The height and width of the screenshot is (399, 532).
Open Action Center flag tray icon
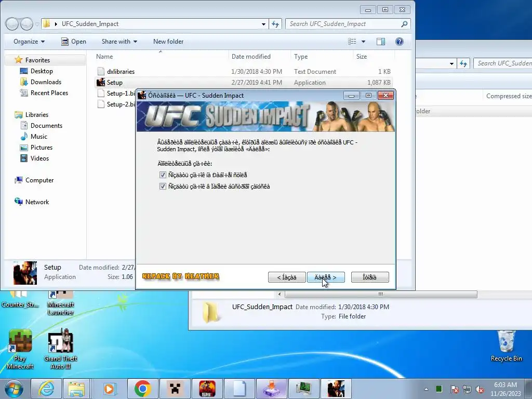click(454, 389)
